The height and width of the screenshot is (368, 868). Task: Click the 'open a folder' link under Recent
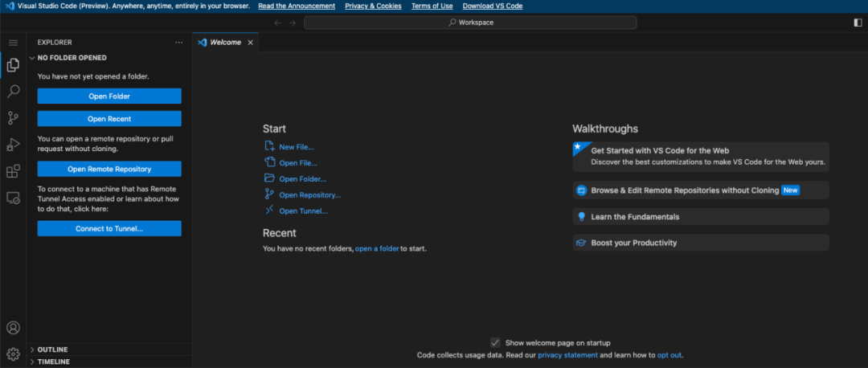377,248
